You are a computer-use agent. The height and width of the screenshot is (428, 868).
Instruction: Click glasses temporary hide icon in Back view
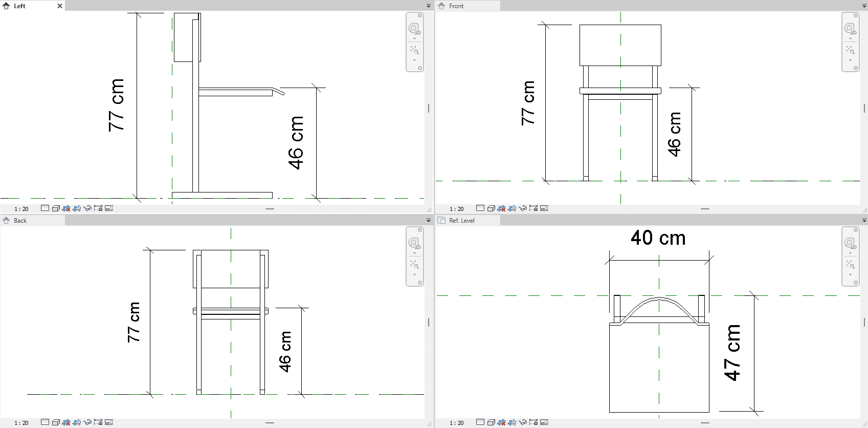pyautogui.click(x=87, y=422)
